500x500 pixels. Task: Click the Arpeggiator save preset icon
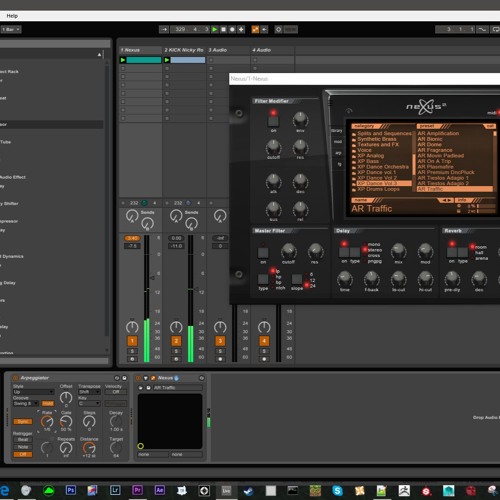[x=125, y=378]
